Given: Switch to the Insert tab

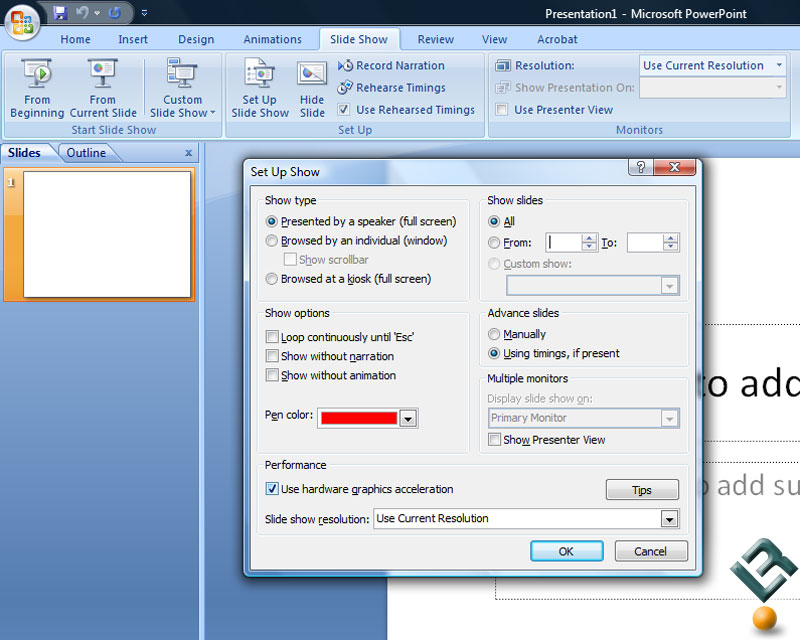Looking at the screenshot, I should (x=133, y=39).
